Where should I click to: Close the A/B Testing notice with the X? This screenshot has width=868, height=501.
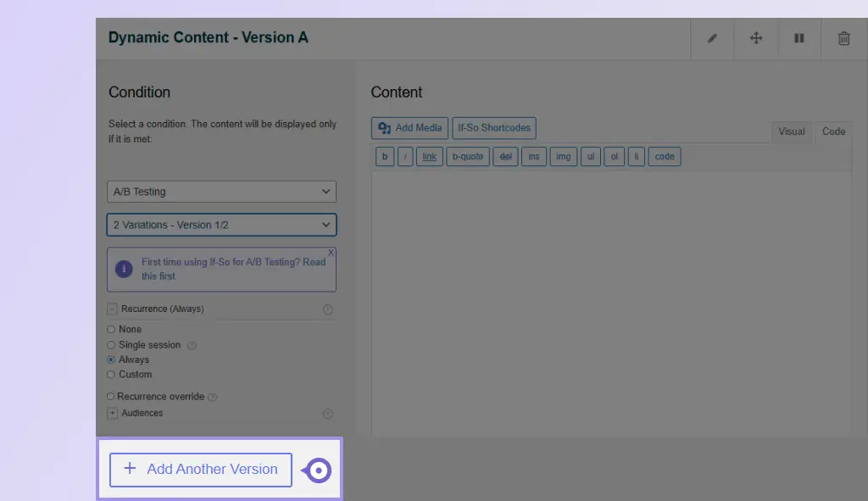331,253
